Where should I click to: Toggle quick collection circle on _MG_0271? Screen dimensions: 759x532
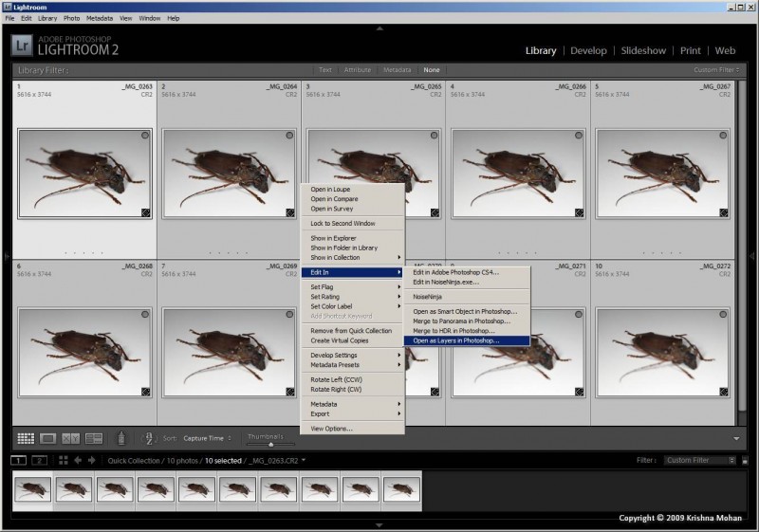tap(579, 315)
